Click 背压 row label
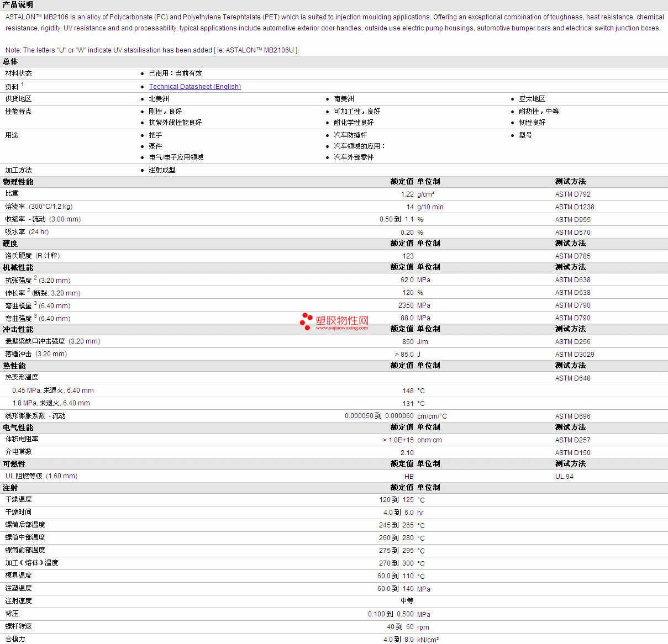Screen dimensions: 668x644 click(12, 614)
